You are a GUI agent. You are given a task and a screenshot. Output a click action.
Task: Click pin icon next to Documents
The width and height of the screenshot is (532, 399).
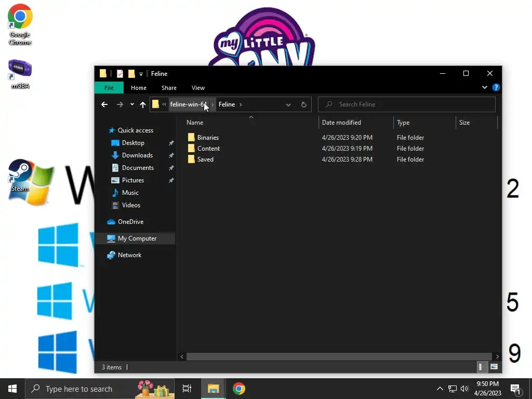click(171, 168)
